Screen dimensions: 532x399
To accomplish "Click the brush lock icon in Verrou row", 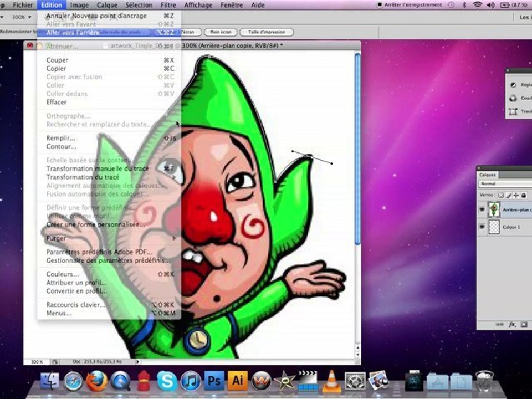I will tap(509, 195).
